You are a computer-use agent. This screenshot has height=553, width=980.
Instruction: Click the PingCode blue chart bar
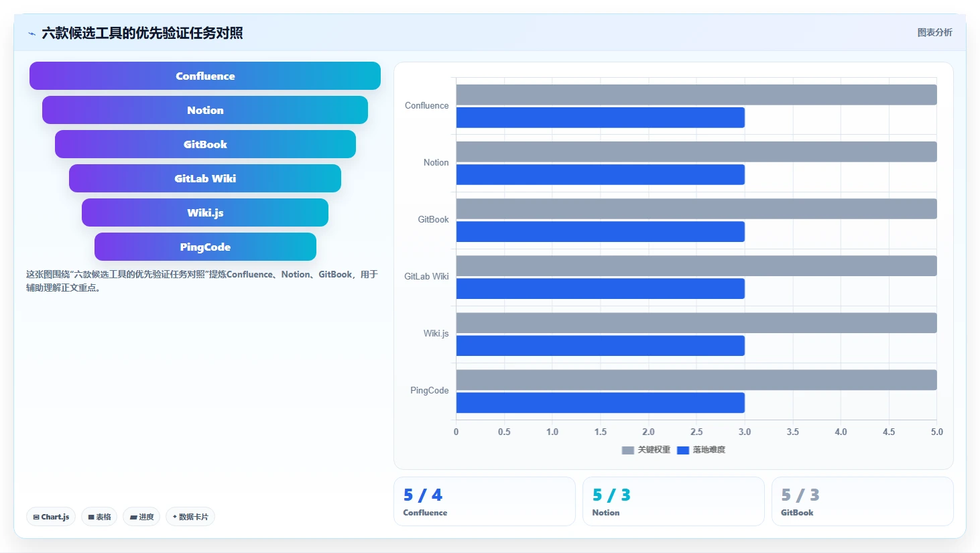click(601, 402)
